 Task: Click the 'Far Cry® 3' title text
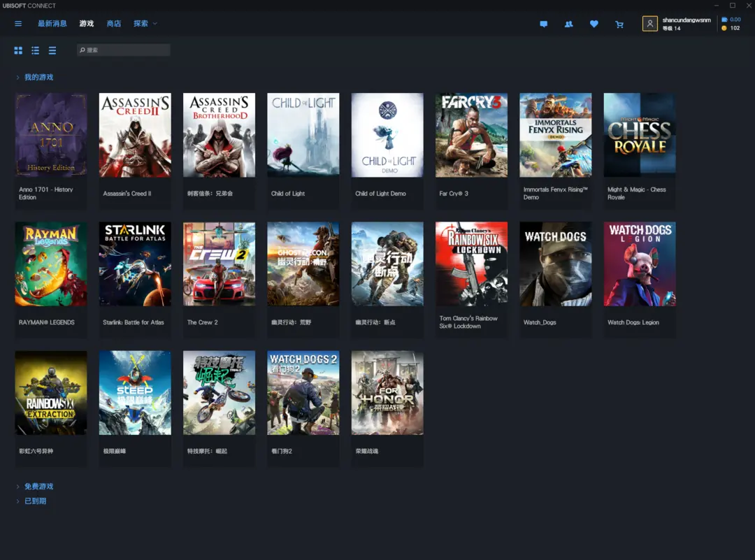tap(454, 194)
